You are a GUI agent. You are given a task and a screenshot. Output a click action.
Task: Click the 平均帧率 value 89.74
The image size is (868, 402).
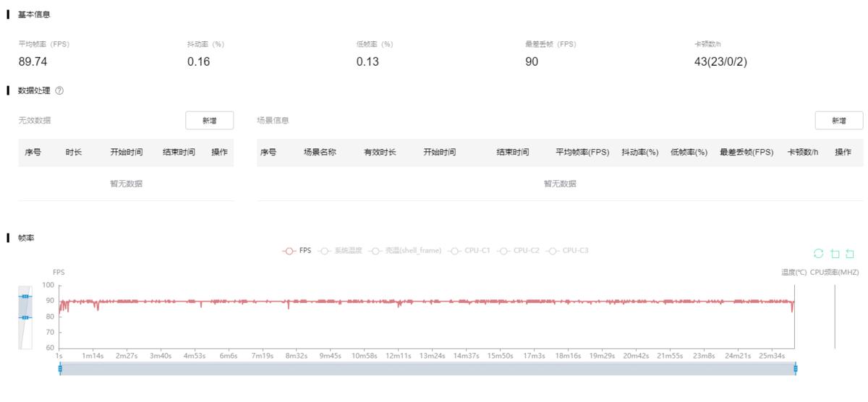tap(33, 61)
